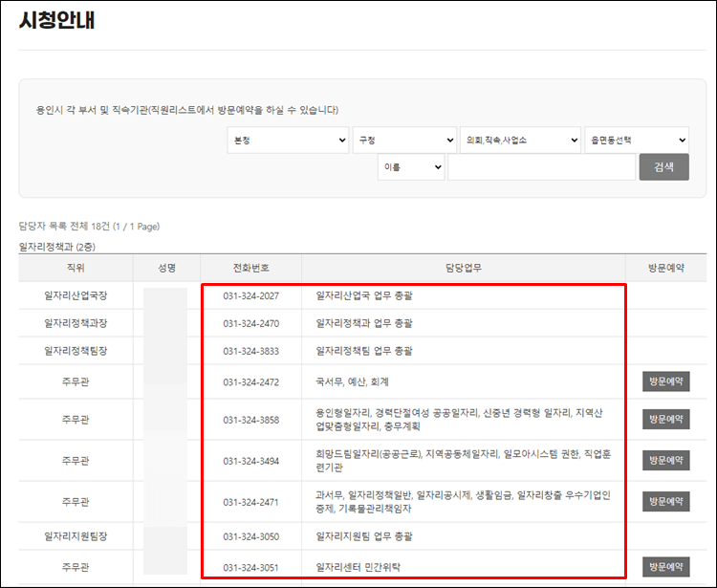Select phone number 031-324-3051
This screenshot has height=588, width=717.
coord(251,567)
